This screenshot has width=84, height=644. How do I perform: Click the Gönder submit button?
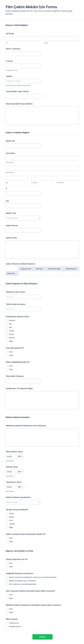42,637
